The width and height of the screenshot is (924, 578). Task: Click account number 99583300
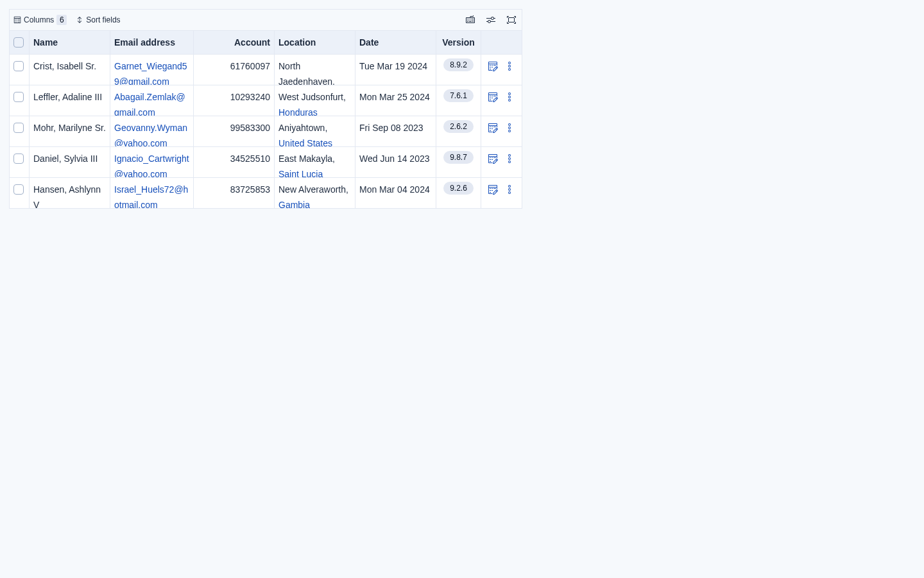pos(250,128)
